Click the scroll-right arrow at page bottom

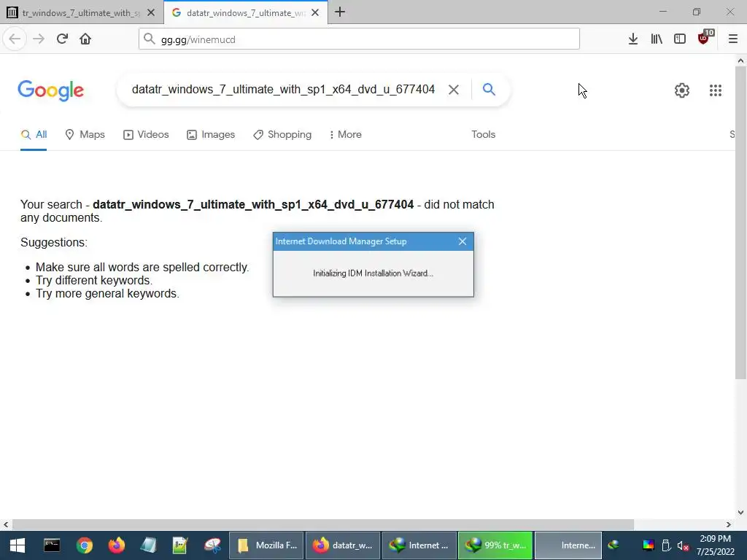click(729, 524)
